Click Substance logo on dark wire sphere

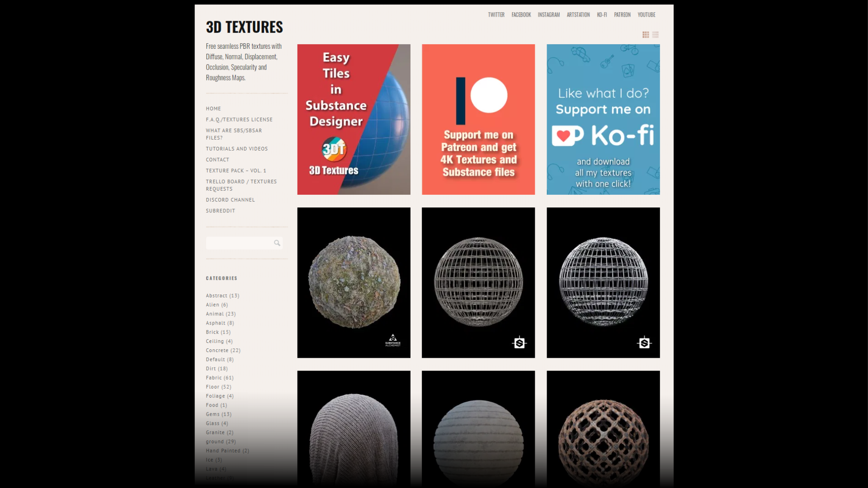click(x=519, y=343)
